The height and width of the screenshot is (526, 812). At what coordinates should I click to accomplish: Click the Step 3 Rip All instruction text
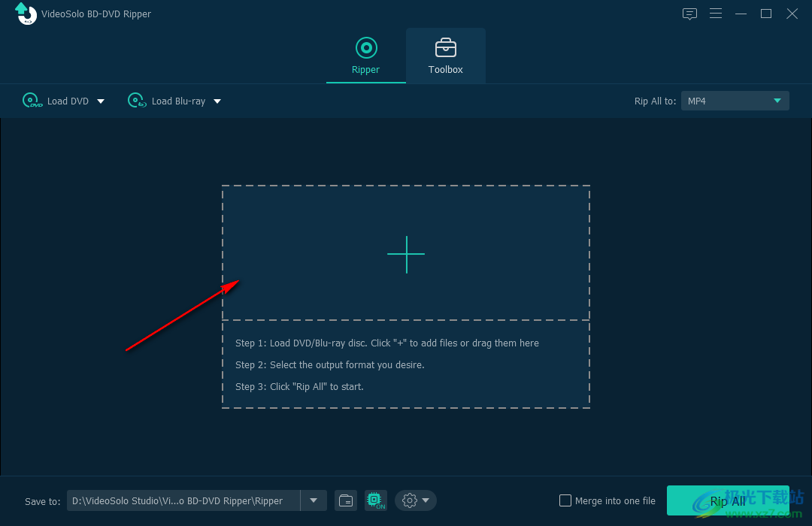tap(299, 387)
